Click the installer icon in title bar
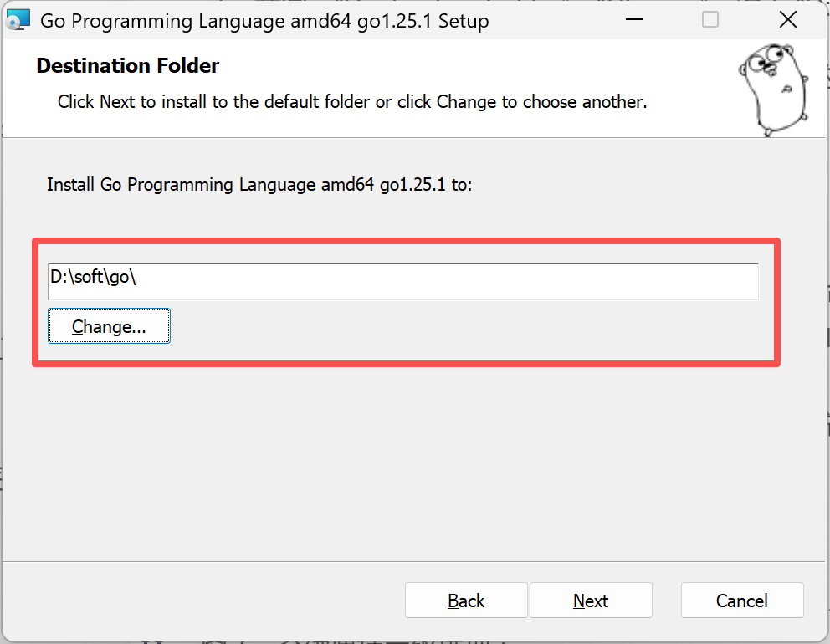Viewport: 830px width, 644px height. pyautogui.click(x=18, y=20)
